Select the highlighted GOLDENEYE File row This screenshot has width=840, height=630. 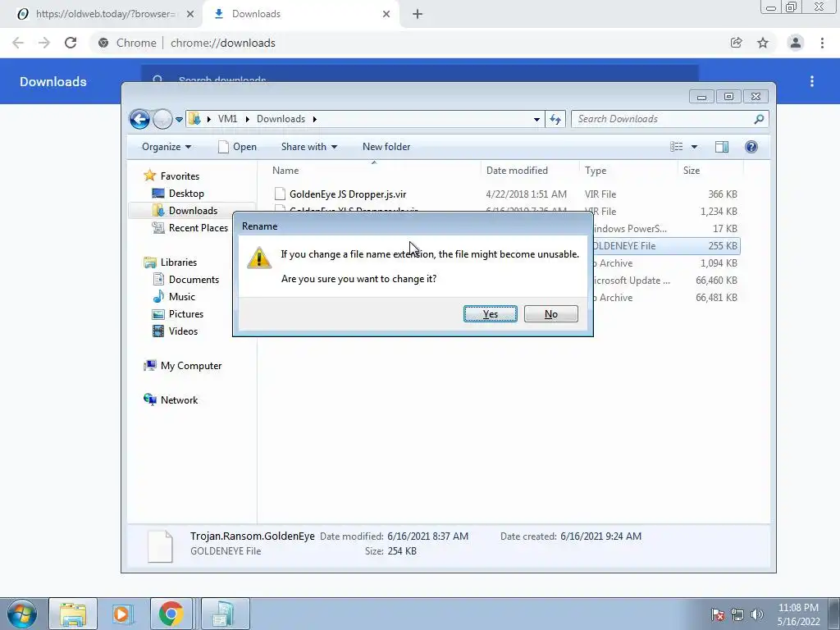pos(666,246)
